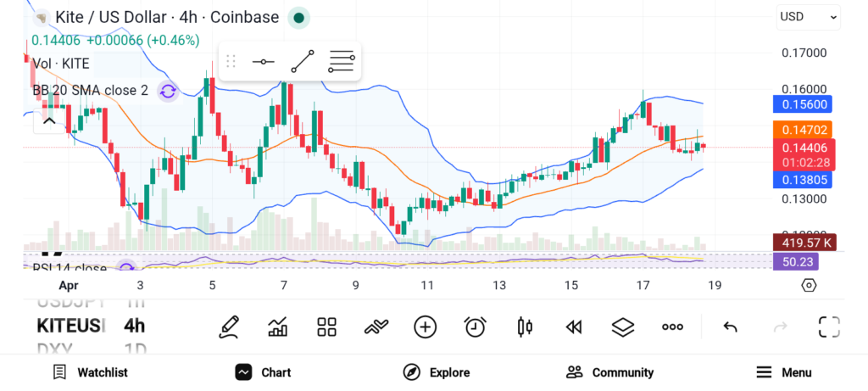The width and height of the screenshot is (868, 391).
Task: Switch to the Watchlist tab
Action: tap(90, 372)
